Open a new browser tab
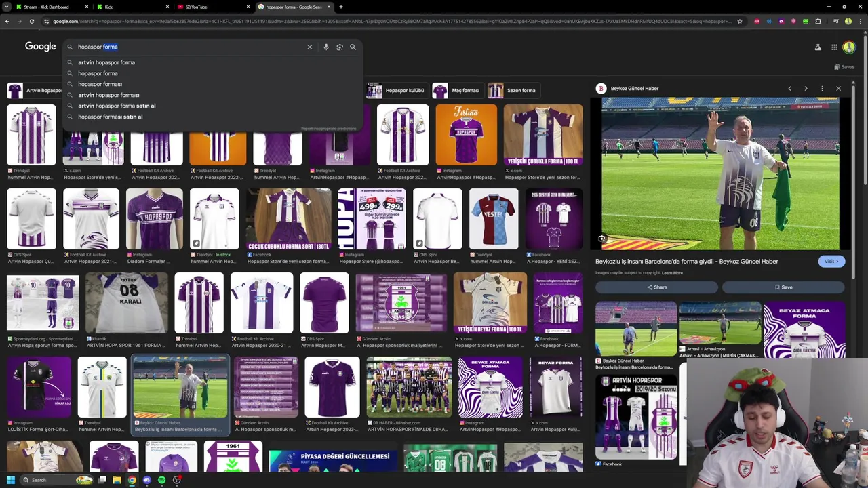The image size is (868, 488). click(341, 7)
